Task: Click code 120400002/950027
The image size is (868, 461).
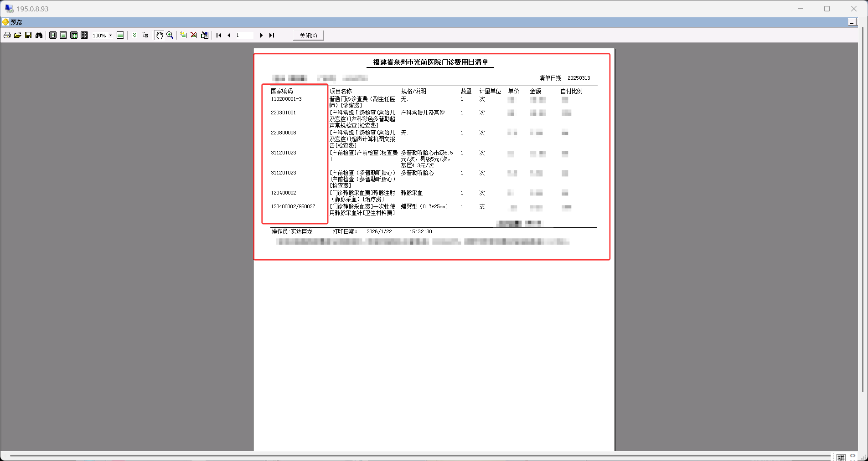Action: tap(293, 206)
